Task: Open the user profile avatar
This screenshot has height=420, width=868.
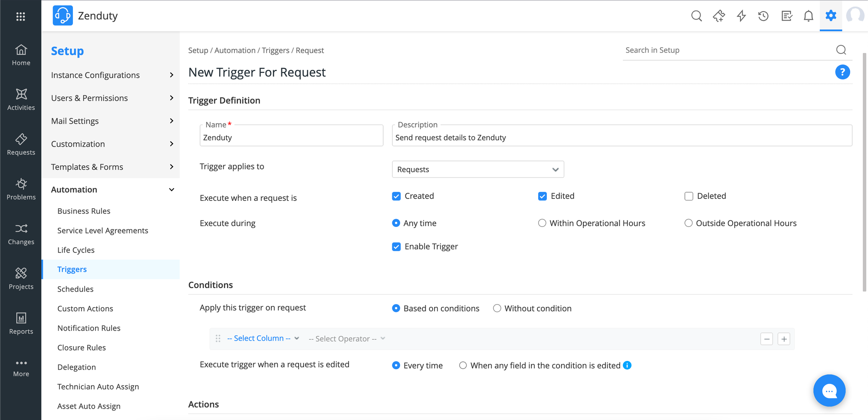Action: click(x=855, y=16)
